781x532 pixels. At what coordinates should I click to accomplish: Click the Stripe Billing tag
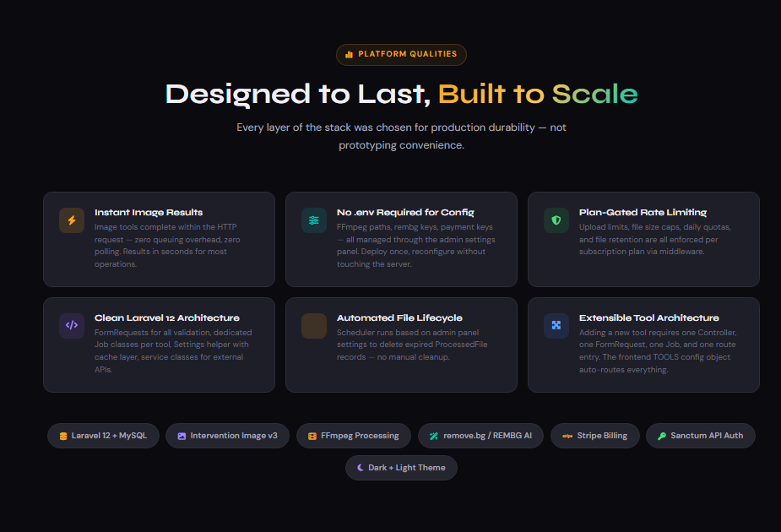pos(594,436)
